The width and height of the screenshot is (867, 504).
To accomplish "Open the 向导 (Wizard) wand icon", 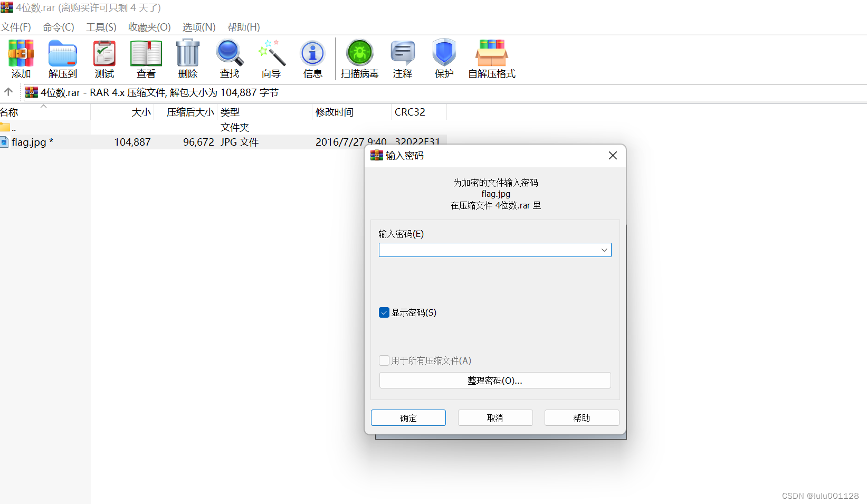I will (x=271, y=58).
